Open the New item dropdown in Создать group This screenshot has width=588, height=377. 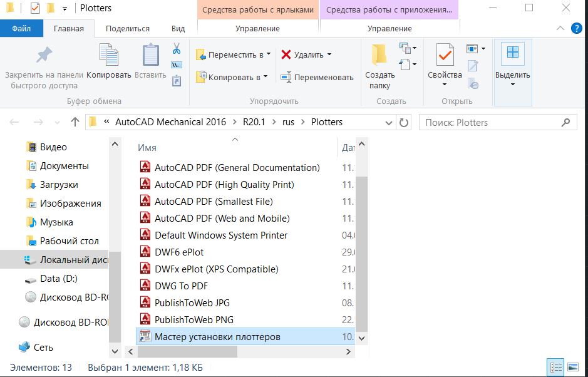point(408,48)
